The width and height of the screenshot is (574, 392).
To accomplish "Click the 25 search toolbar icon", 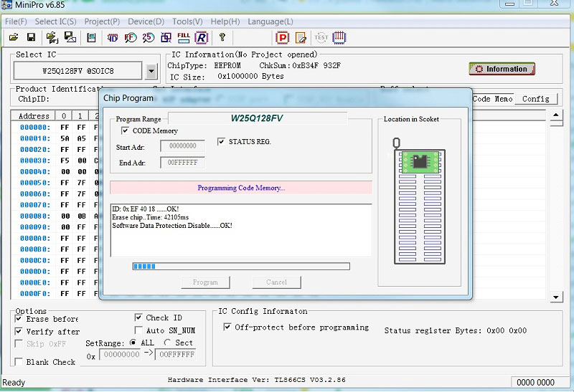I will (149, 38).
